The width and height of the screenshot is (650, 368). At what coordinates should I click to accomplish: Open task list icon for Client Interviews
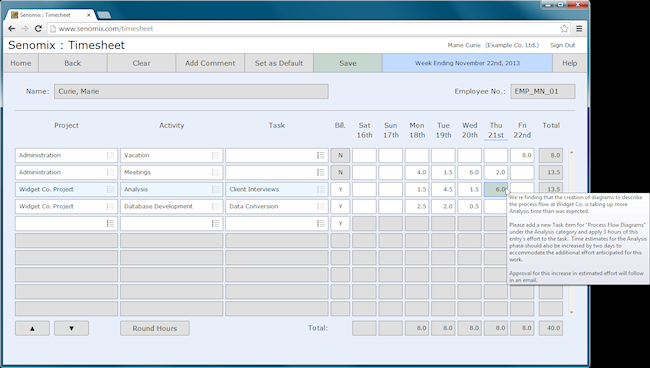[321, 189]
